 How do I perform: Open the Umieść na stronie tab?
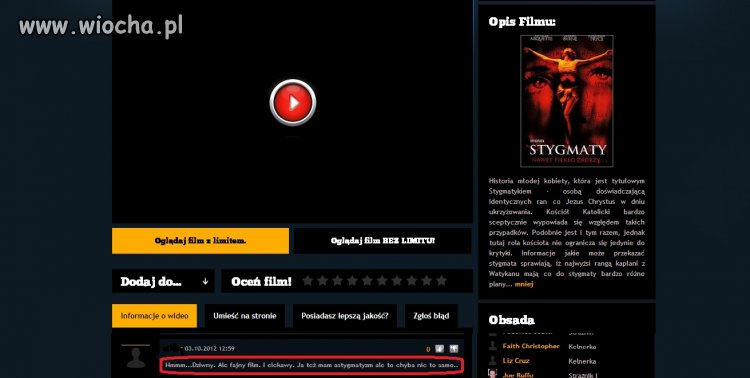[x=245, y=316]
